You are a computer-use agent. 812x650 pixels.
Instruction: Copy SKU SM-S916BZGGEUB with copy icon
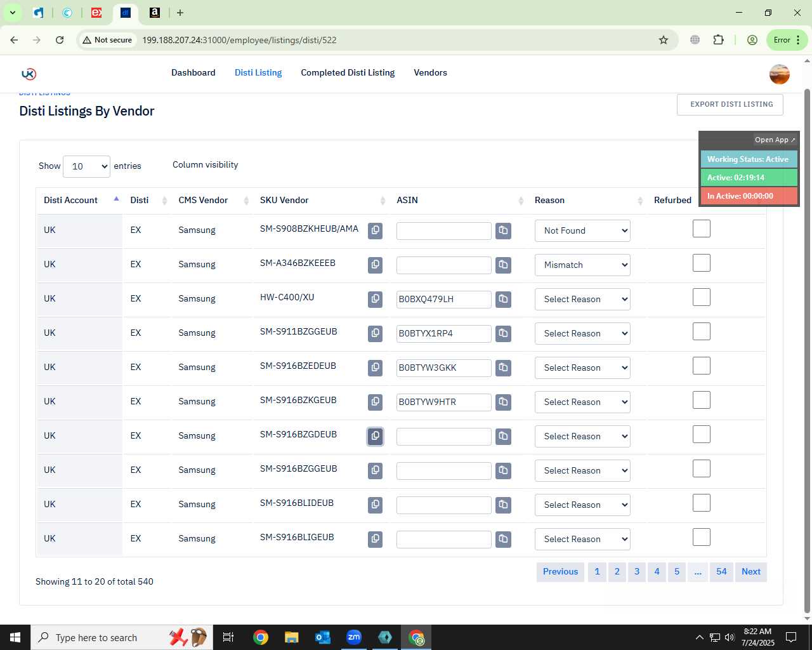pyautogui.click(x=376, y=470)
